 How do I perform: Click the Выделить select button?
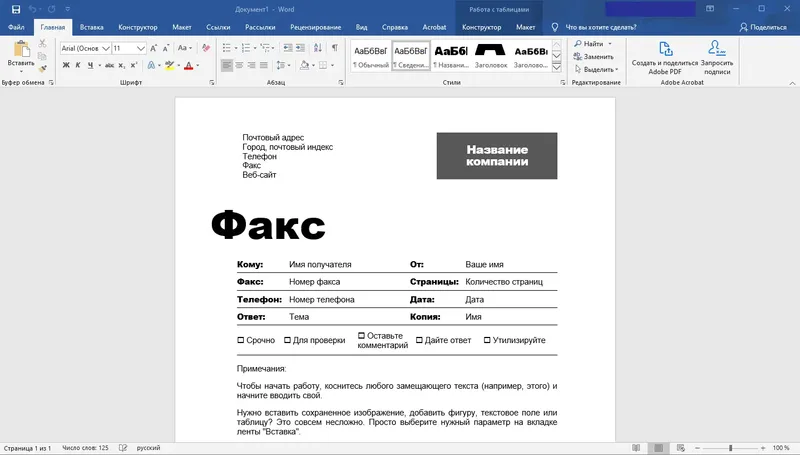coord(595,69)
